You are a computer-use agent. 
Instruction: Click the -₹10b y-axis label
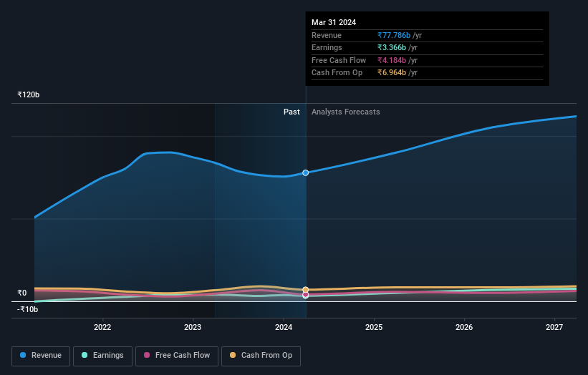pos(27,309)
